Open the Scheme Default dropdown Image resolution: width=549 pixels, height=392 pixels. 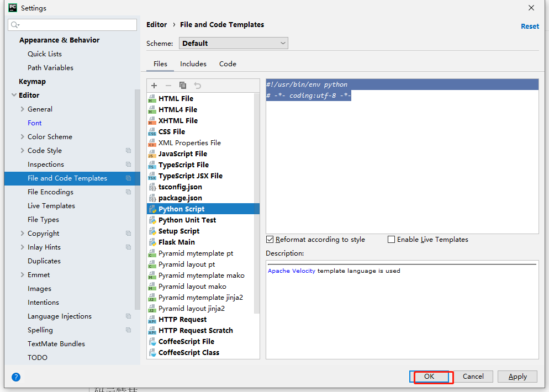[x=233, y=43]
